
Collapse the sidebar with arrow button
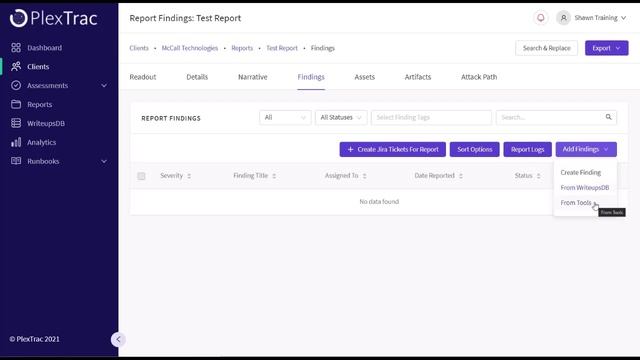[x=118, y=339]
